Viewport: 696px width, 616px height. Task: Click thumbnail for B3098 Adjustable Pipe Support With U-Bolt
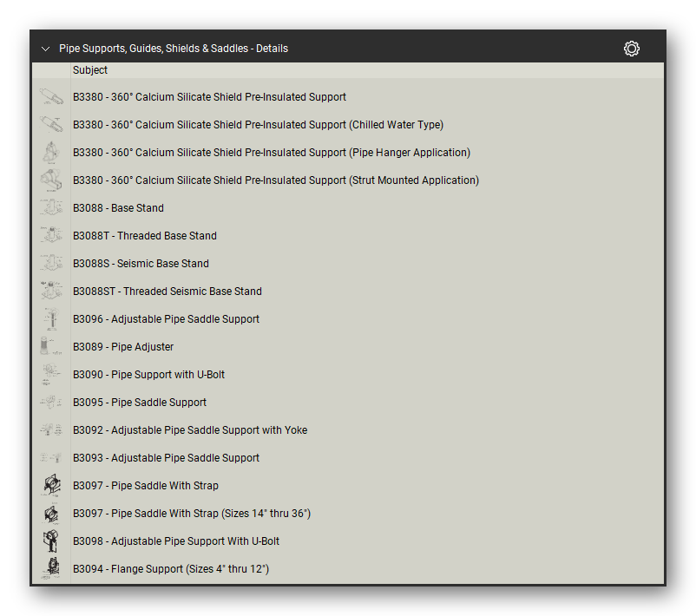pyautogui.click(x=51, y=541)
